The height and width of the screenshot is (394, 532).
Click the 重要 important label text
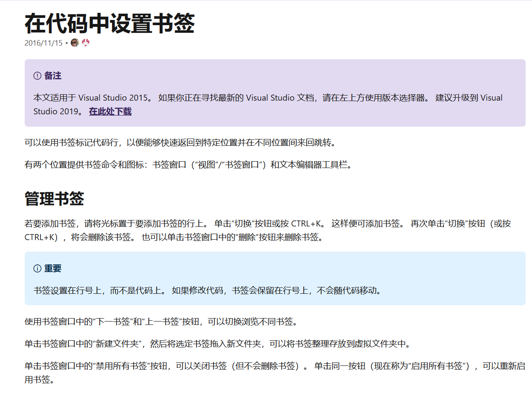pyautogui.click(x=53, y=269)
